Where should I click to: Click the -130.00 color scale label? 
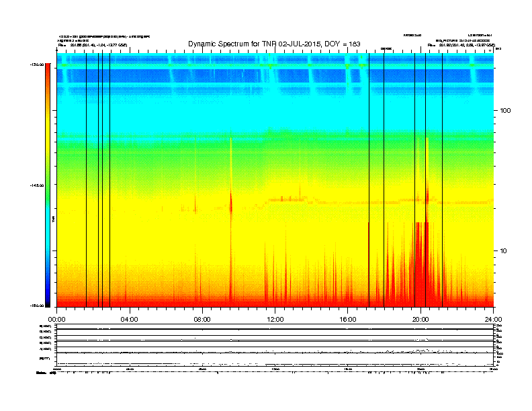(37, 64)
